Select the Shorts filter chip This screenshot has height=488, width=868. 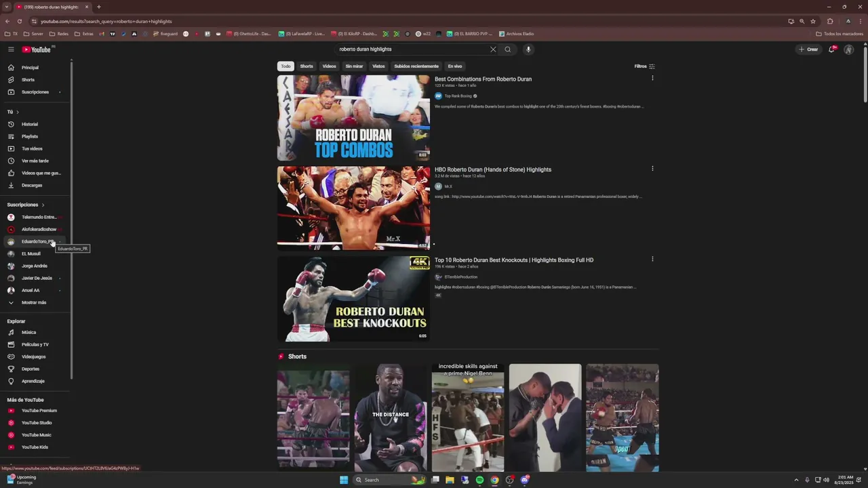click(307, 66)
